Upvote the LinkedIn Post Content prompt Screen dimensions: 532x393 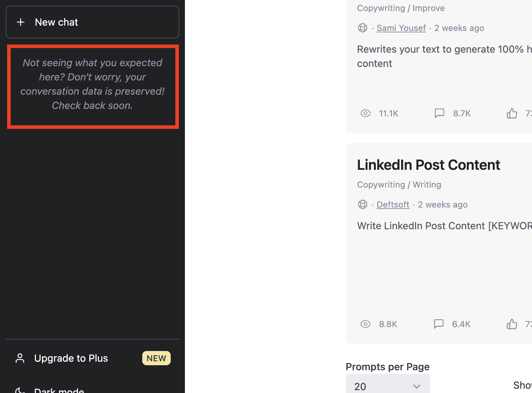click(512, 324)
